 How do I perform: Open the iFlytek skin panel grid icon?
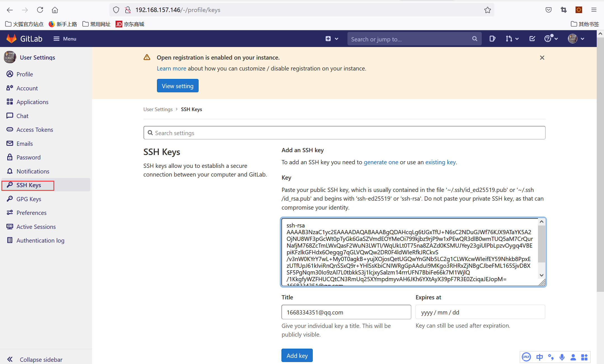[x=584, y=357]
